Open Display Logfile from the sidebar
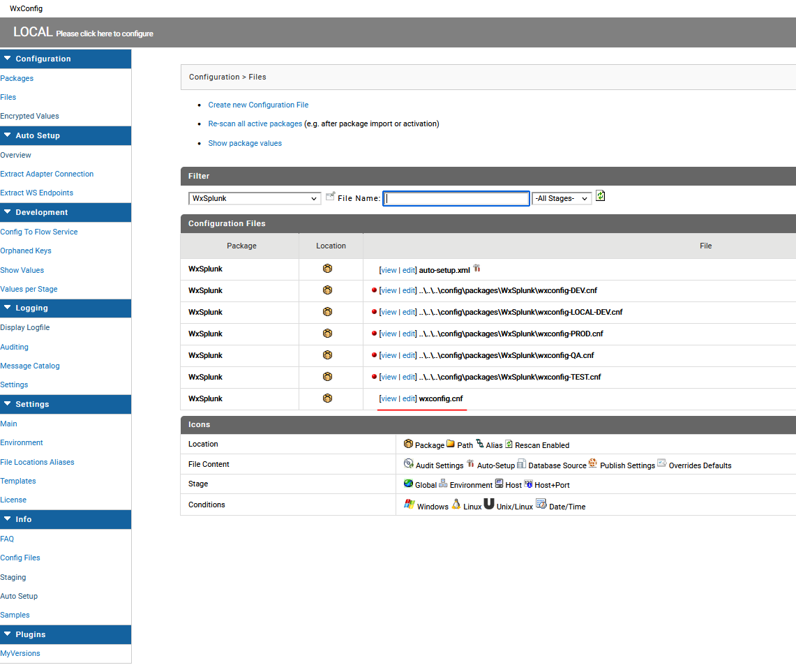The width and height of the screenshot is (796, 672). click(25, 327)
